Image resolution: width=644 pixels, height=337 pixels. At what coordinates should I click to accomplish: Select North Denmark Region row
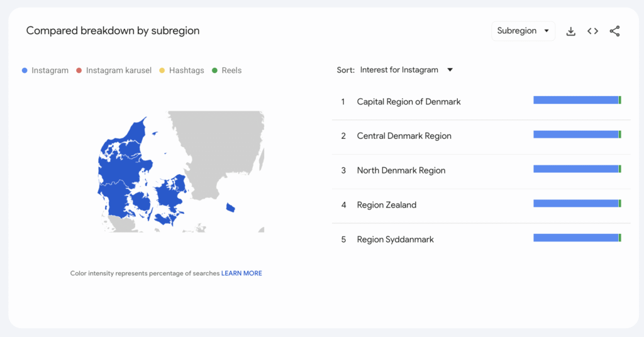pos(481,171)
